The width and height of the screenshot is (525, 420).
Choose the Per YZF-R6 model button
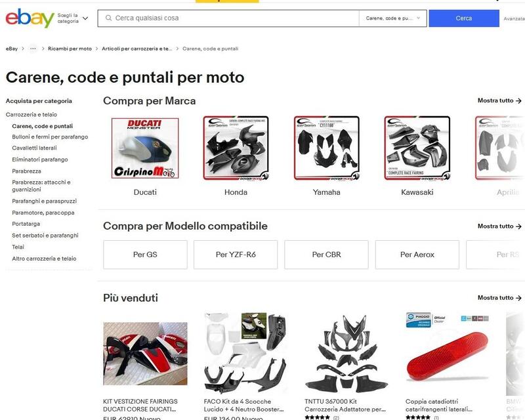click(236, 255)
